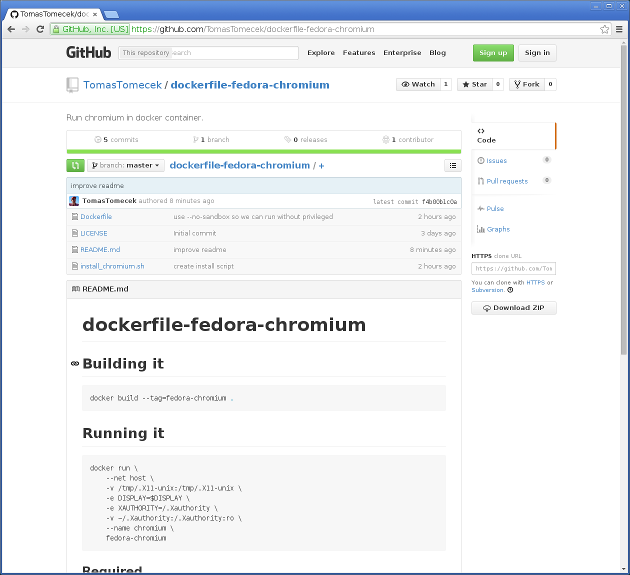Click the file list view icon button
This screenshot has width=630, height=575.
(x=453, y=166)
